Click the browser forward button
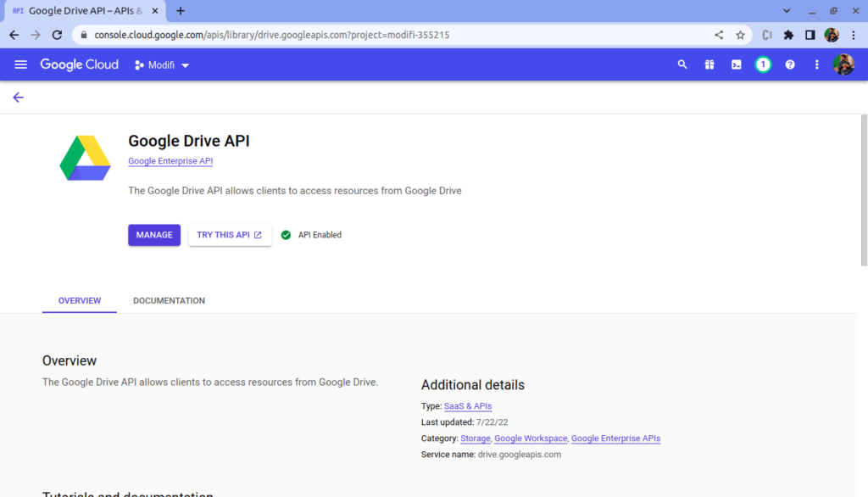Viewport: 868px width, 497px height. [x=36, y=35]
